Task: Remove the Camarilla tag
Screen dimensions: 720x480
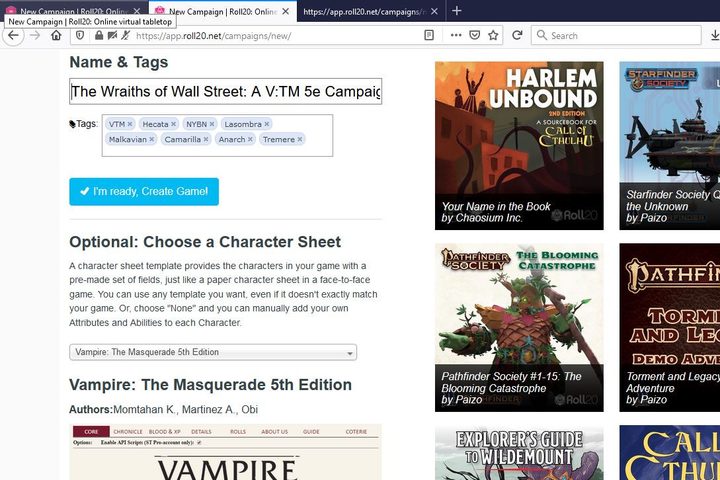Action: [206, 139]
